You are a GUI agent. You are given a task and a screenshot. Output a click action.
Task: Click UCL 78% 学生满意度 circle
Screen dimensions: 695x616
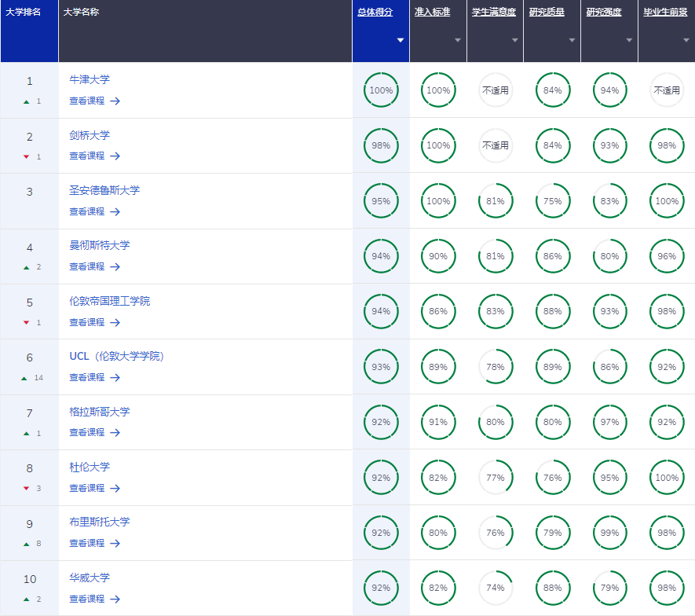click(496, 367)
